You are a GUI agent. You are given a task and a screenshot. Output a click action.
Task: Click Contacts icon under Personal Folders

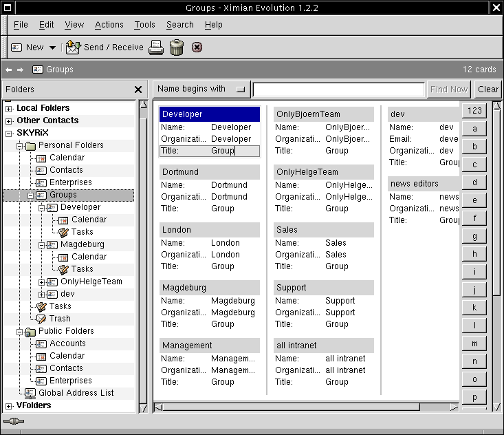41,170
